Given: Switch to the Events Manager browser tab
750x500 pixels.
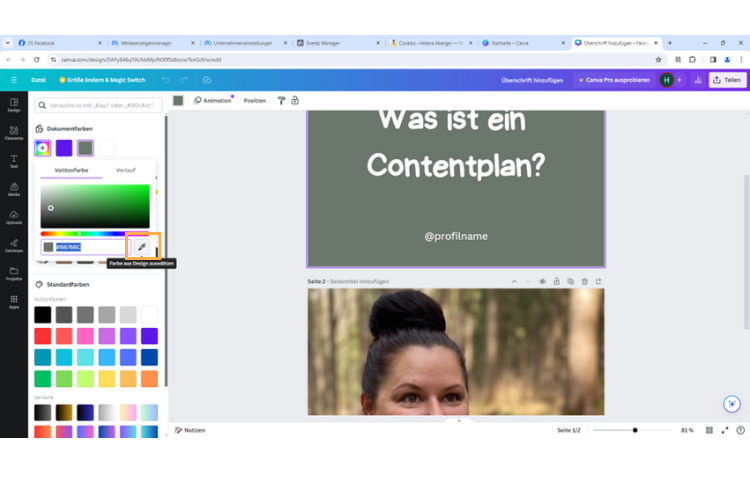Looking at the screenshot, I should tap(338, 43).
